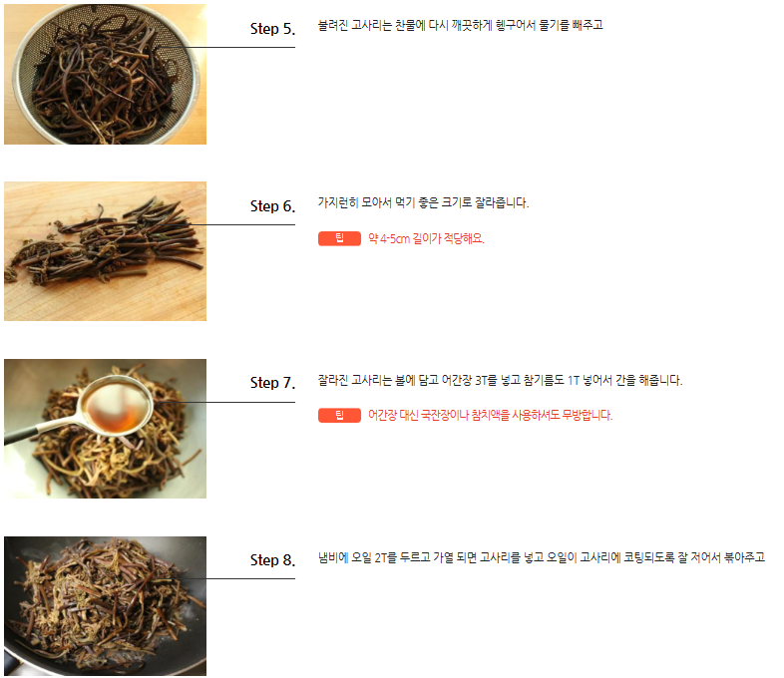Click the Step 8 oil stir-fry instruction
The image size is (784, 678).
click(542, 557)
